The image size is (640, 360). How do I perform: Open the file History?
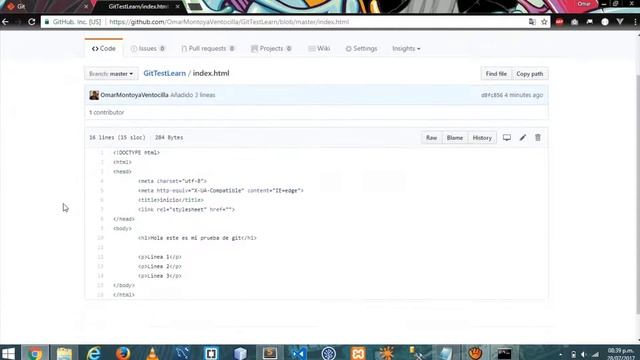[x=482, y=138]
